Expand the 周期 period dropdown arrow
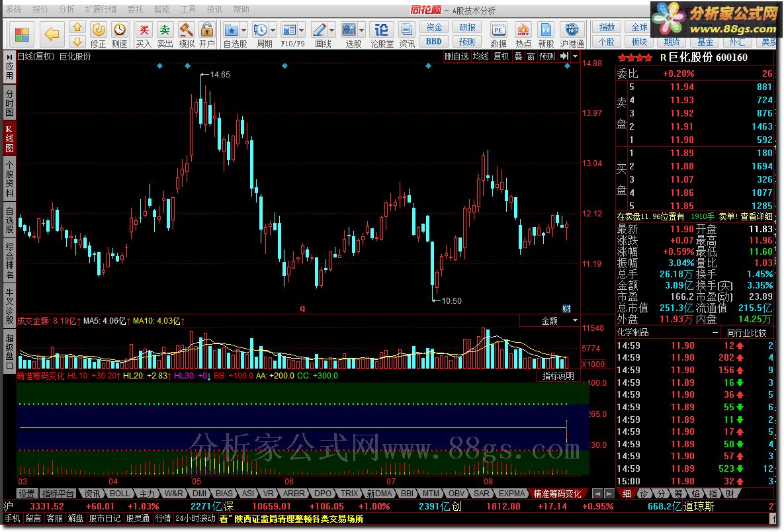Image resolution: width=784 pixels, height=532 pixels. point(273,30)
